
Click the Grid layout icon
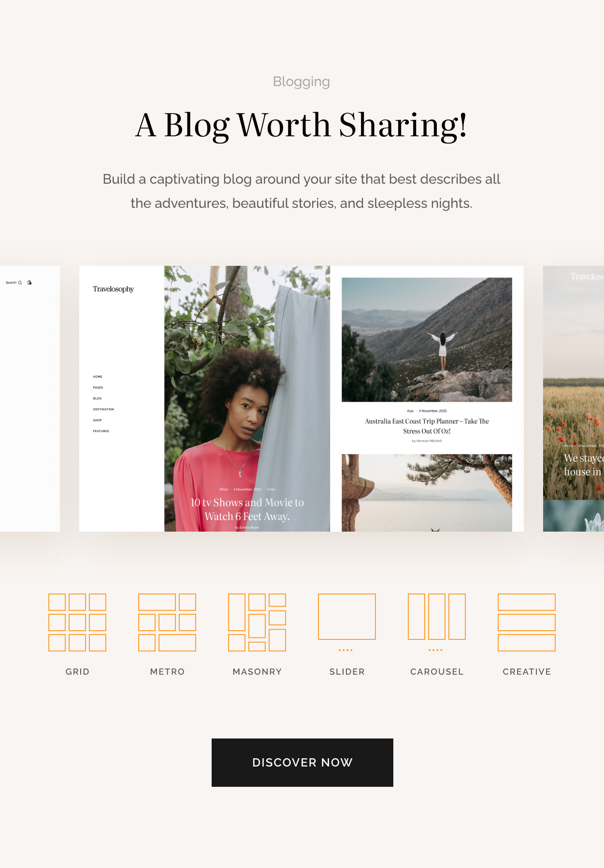77,622
